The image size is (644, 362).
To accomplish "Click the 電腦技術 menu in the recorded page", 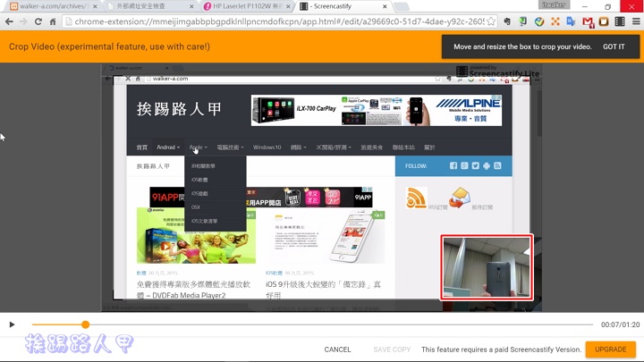I will 230,147.
